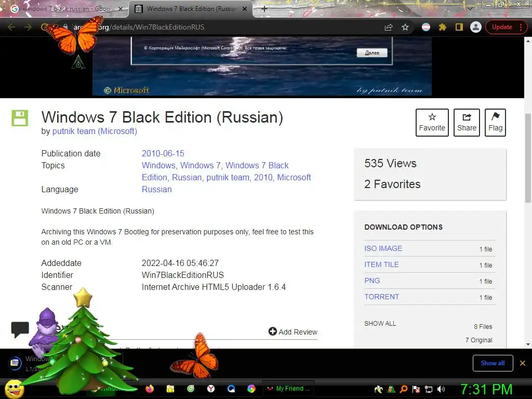Image resolution: width=532 pixels, height=399 pixels.
Task: Share this page icon in address bar
Action: 389,27
